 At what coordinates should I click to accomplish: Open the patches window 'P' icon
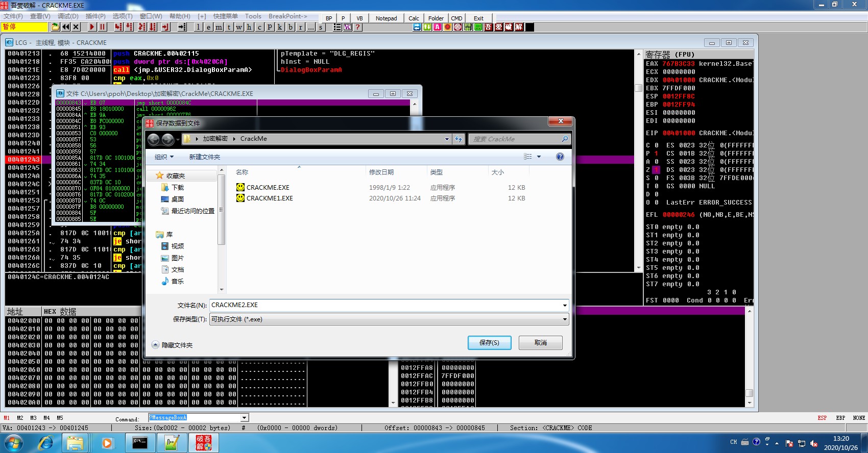tap(270, 27)
